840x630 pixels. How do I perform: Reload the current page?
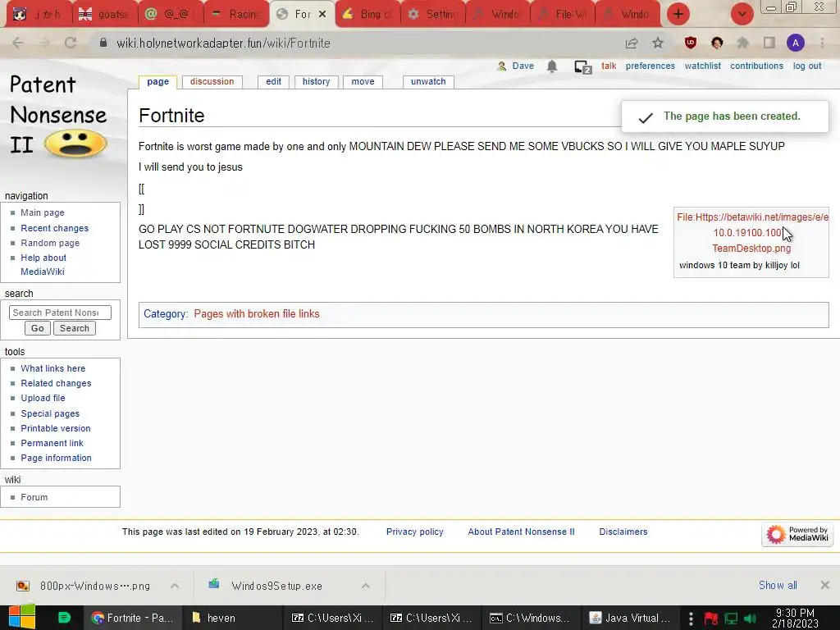[x=71, y=43]
